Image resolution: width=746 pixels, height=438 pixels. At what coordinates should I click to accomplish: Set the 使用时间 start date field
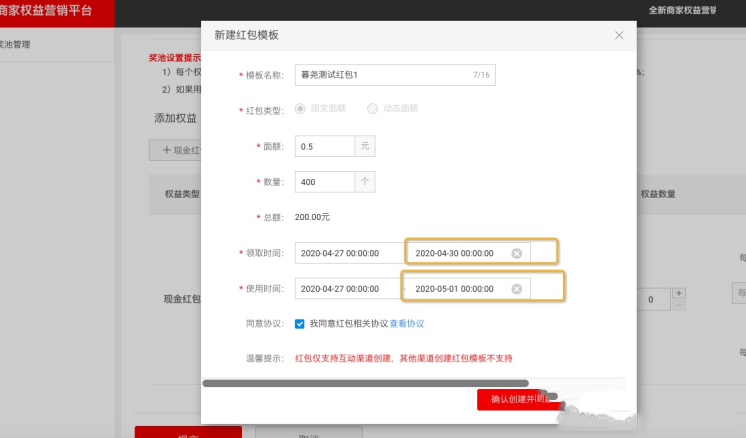click(350, 289)
